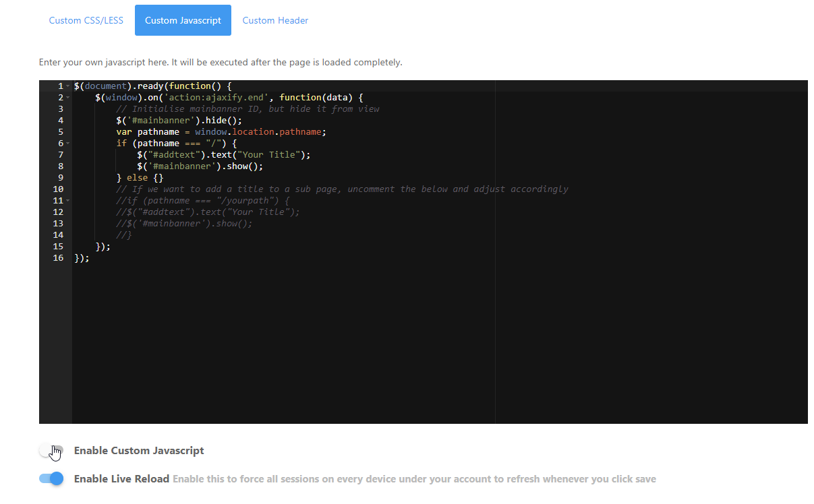814x504 pixels.
Task: Click the 'Initialise mainbanner ID' comment line
Action: (x=248, y=109)
